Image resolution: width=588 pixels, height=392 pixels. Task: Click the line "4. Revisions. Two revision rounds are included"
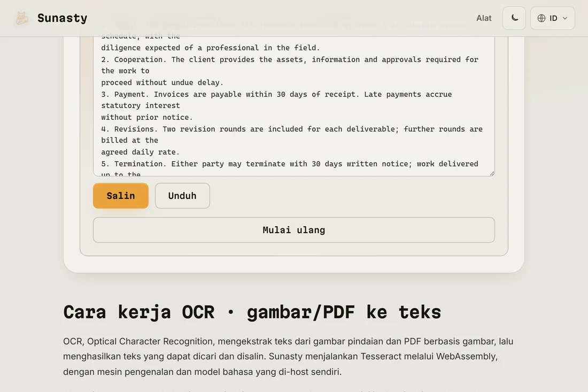[x=292, y=129]
